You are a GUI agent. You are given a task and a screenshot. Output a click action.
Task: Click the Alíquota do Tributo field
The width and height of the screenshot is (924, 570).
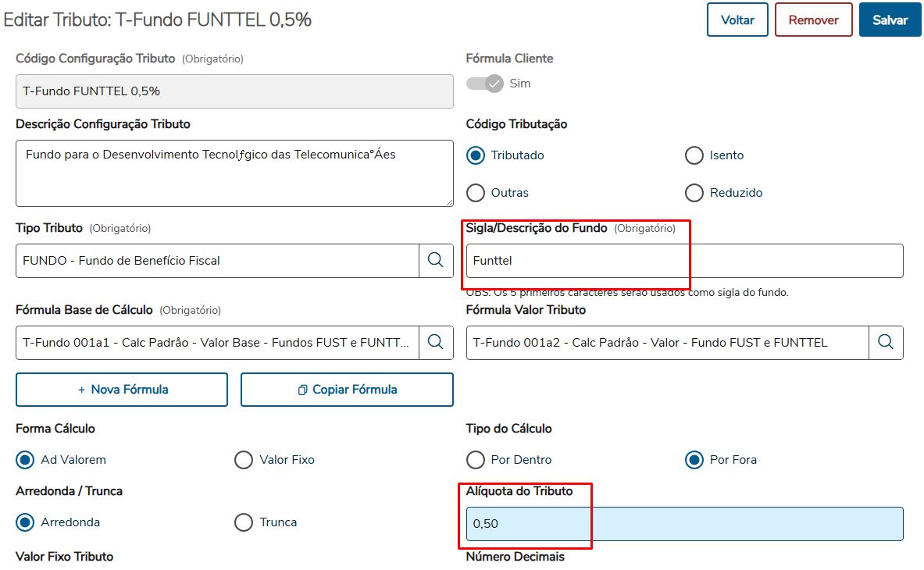pyautogui.click(x=684, y=524)
